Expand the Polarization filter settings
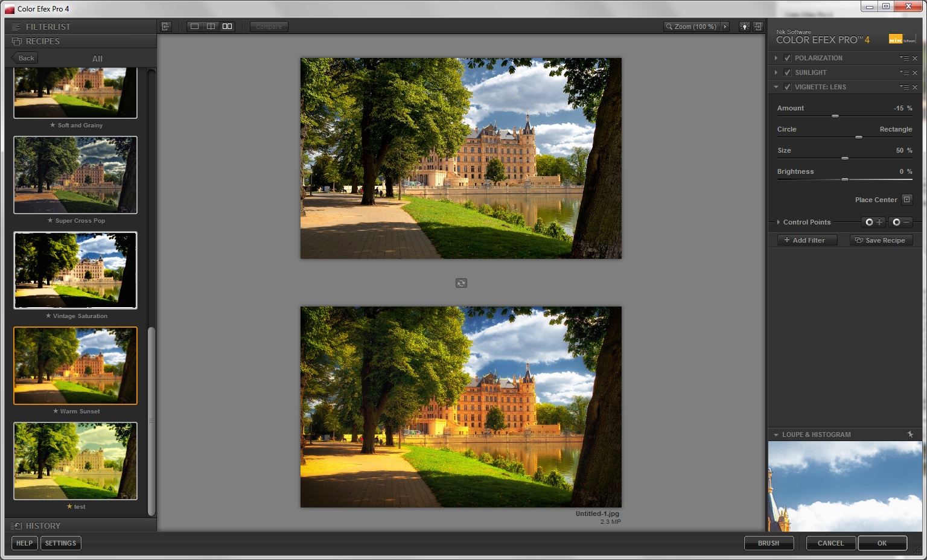 tap(776, 58)
